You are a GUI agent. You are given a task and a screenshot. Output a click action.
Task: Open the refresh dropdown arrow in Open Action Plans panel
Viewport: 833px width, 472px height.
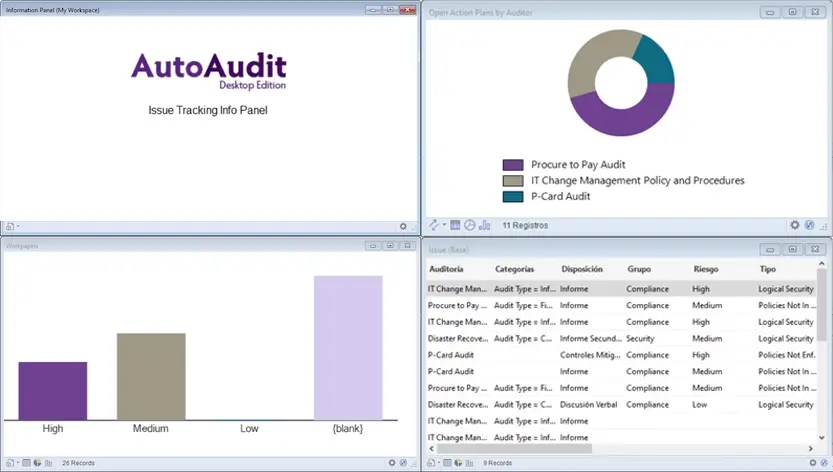tap(444, 224)
